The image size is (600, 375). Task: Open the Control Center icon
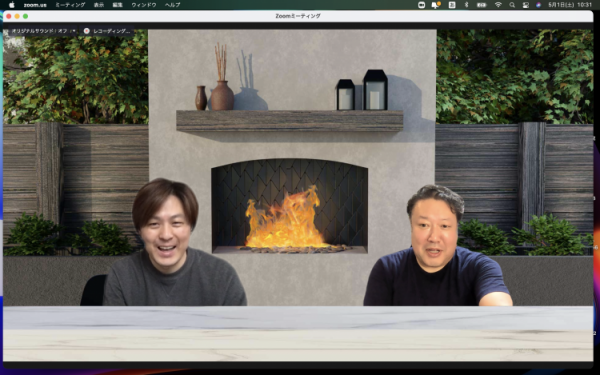[525, 5]
